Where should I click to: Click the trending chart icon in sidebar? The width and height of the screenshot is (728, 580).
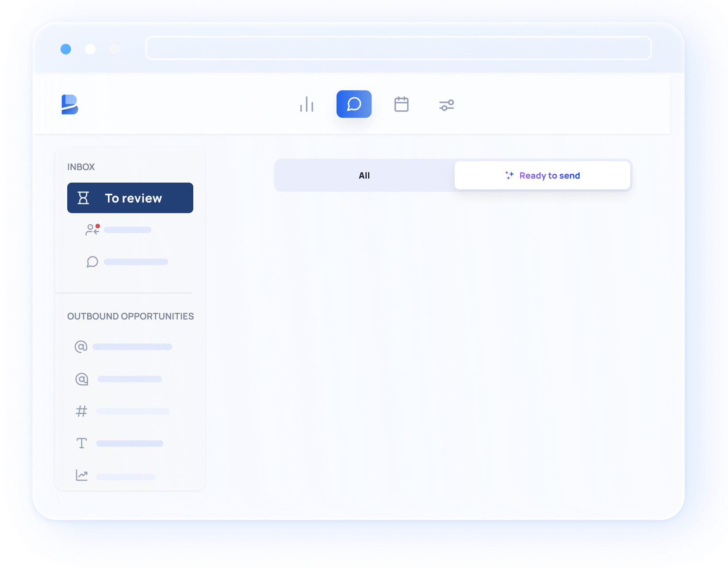pos(82,476)
